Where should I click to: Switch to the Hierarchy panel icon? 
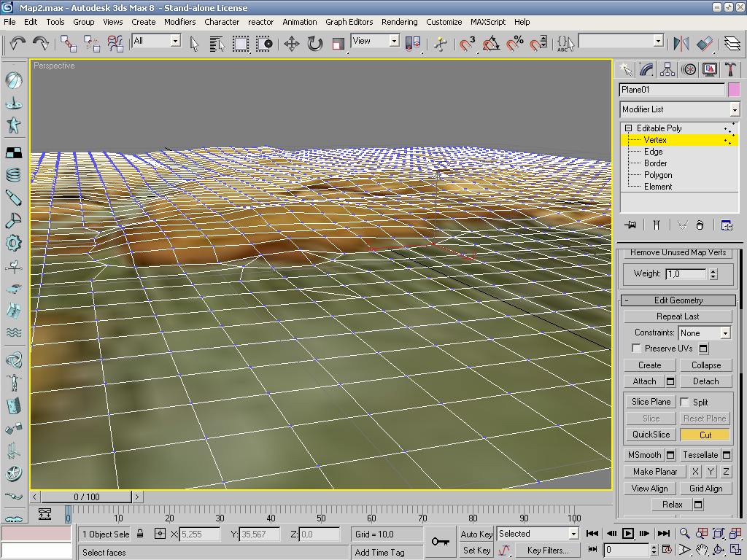[667, 69]
